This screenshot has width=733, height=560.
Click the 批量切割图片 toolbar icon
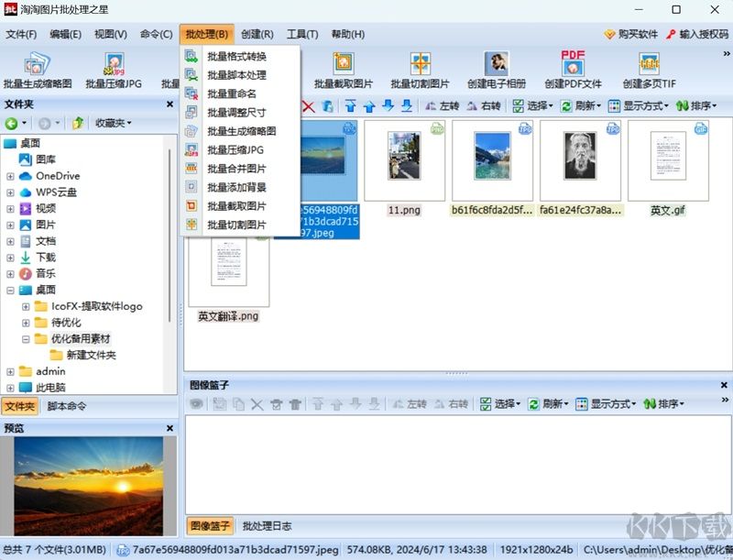click(x=420, y=70)
